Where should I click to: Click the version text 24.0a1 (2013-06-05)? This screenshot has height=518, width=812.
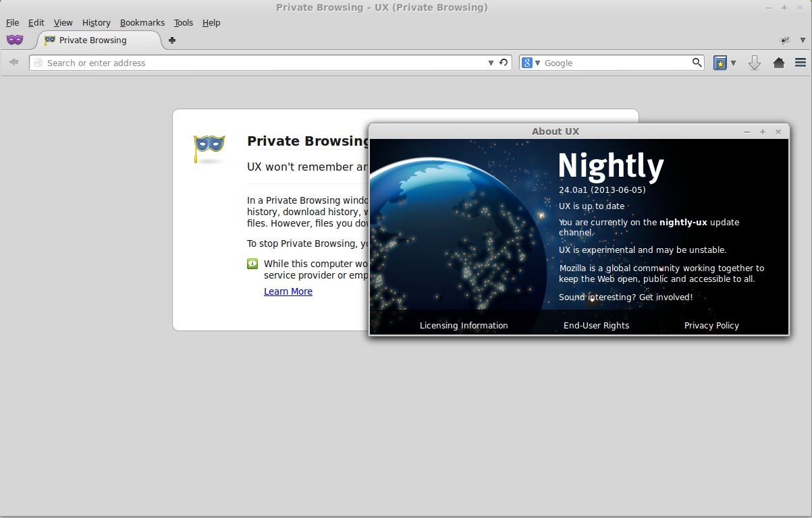(x=602, y=190)
